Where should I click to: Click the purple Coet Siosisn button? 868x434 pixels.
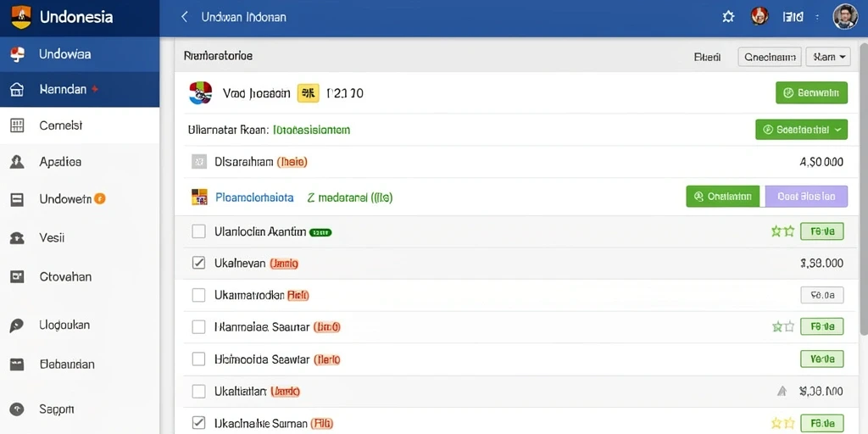click(807, 197)
